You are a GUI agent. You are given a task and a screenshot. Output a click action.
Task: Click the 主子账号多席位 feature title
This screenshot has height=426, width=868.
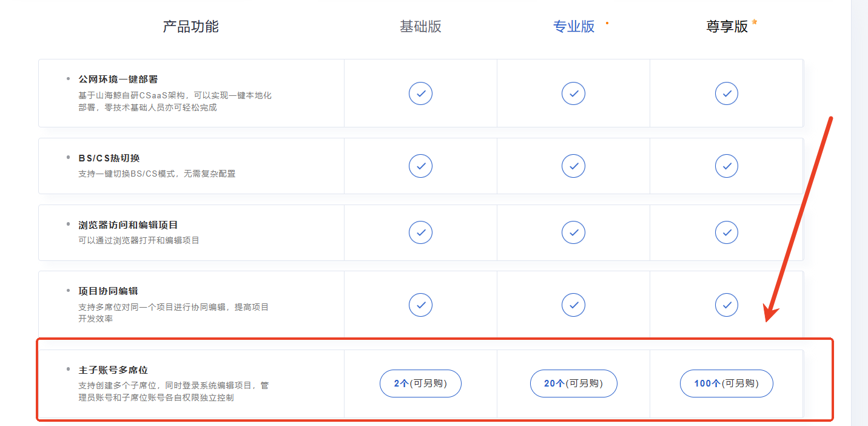[x=113, y=370]
